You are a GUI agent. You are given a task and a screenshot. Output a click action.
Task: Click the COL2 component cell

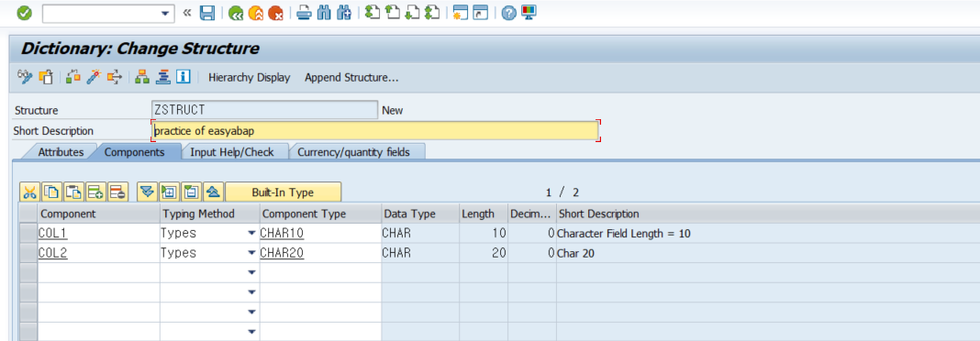click(98, 253)
